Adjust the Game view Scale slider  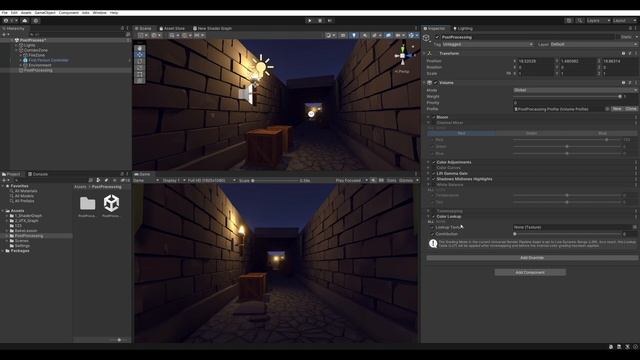275,180
